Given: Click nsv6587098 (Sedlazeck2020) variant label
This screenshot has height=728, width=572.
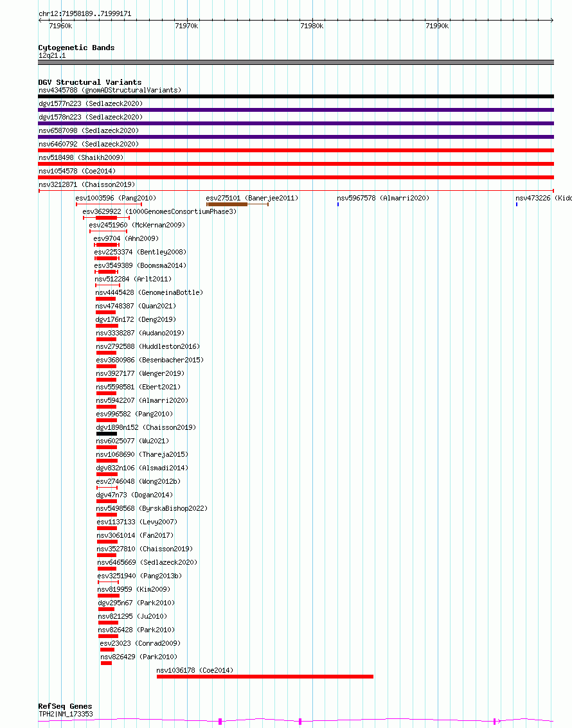Looking at the screenshot, I should (x=89, y=130).
